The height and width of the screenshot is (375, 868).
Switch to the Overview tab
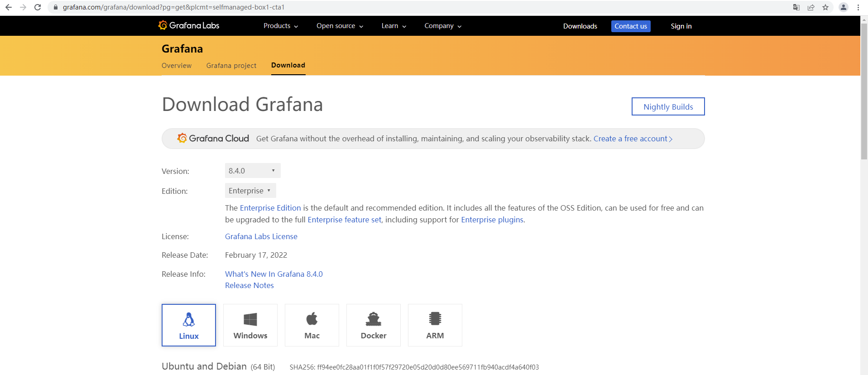177,66
